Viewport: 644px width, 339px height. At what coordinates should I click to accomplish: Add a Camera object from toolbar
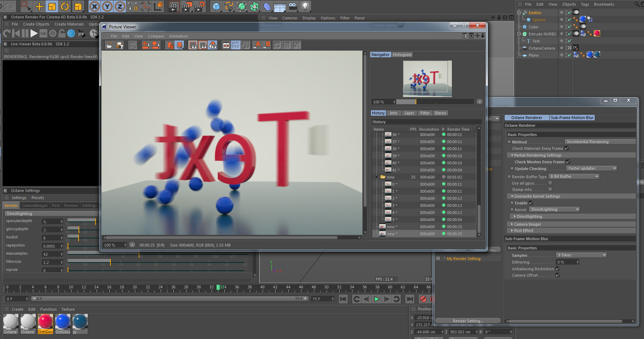[293, 6]
